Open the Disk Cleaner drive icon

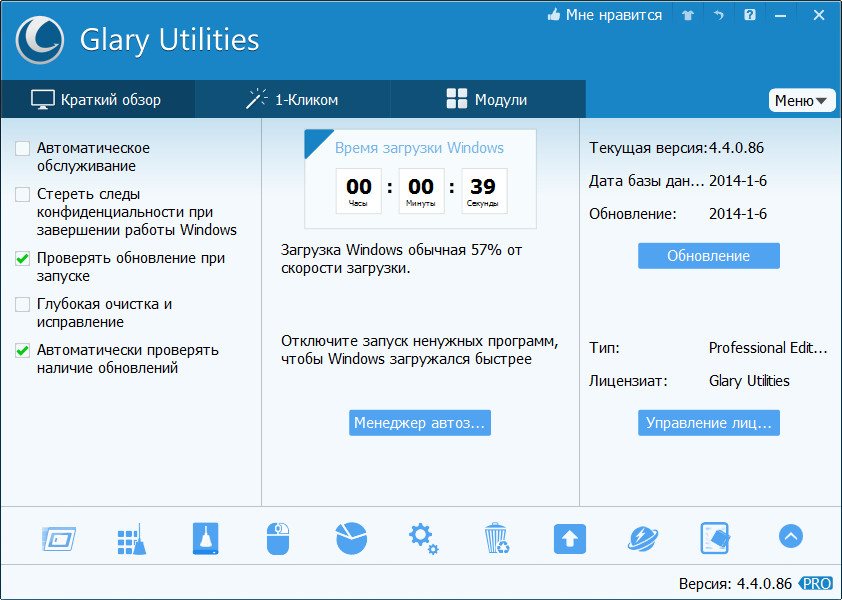206,538
